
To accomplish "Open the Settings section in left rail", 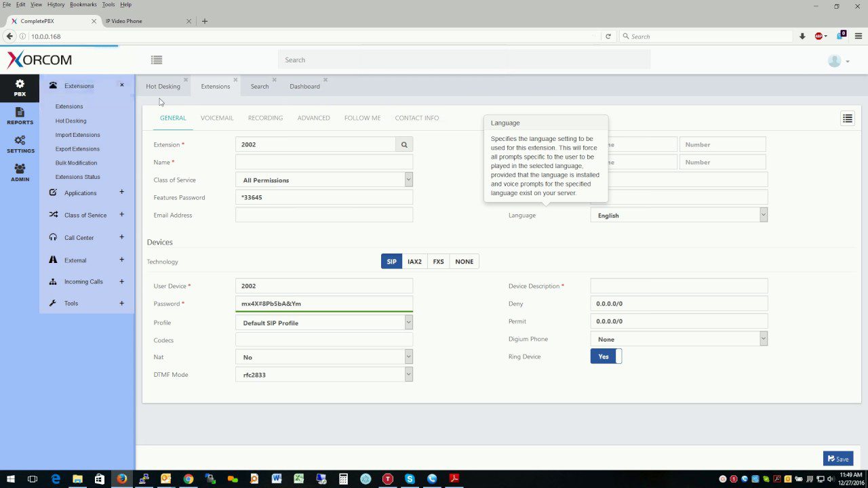I will point(20,144).
